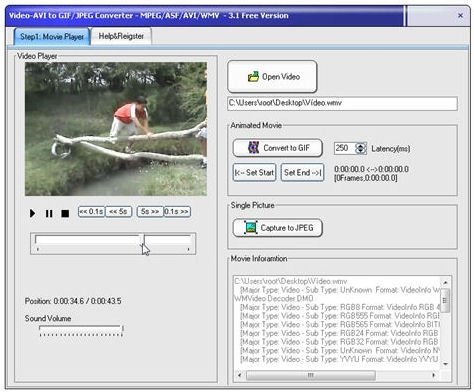Click the WMVideo Decoder DMO line
Viewport: 474px width, 392px height.
(x=274, y=298)
